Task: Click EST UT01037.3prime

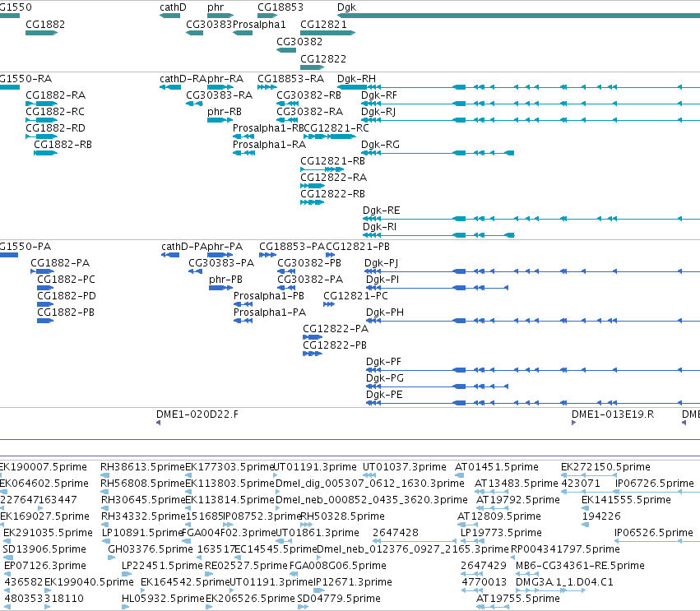Action: (x=405, y=467)
